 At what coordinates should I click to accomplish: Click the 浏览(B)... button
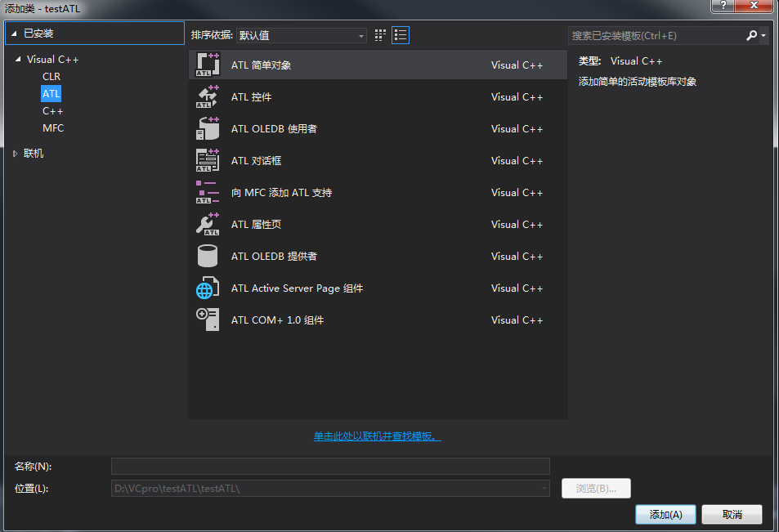point(596,489)
